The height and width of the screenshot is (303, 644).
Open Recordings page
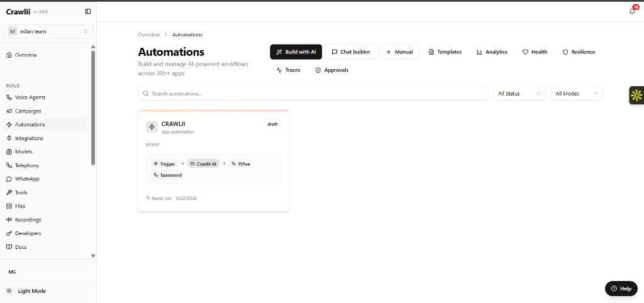[x=45, y=219]
